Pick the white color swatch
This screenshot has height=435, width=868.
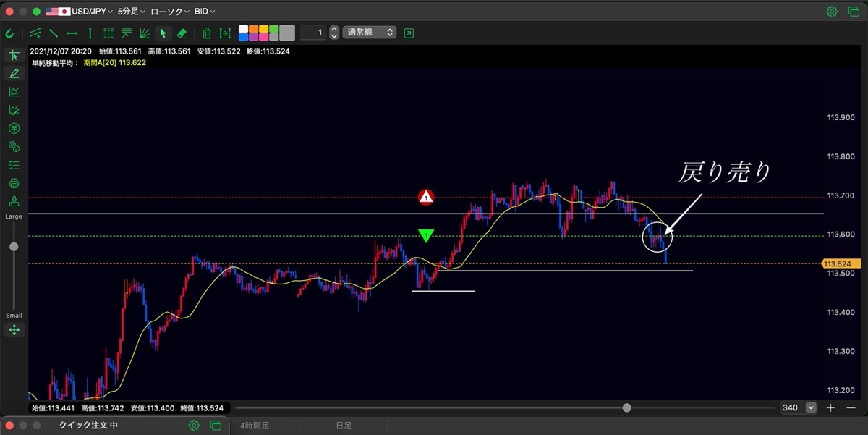[x=244, y=29]
